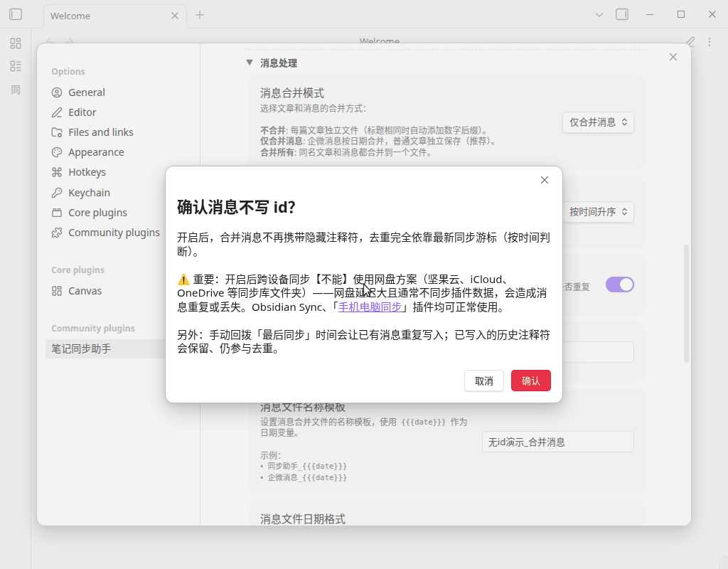Click the Appearance palette icon
This screenshot has width=728, height=569.
pyautogui.click(x=57, y=152)
